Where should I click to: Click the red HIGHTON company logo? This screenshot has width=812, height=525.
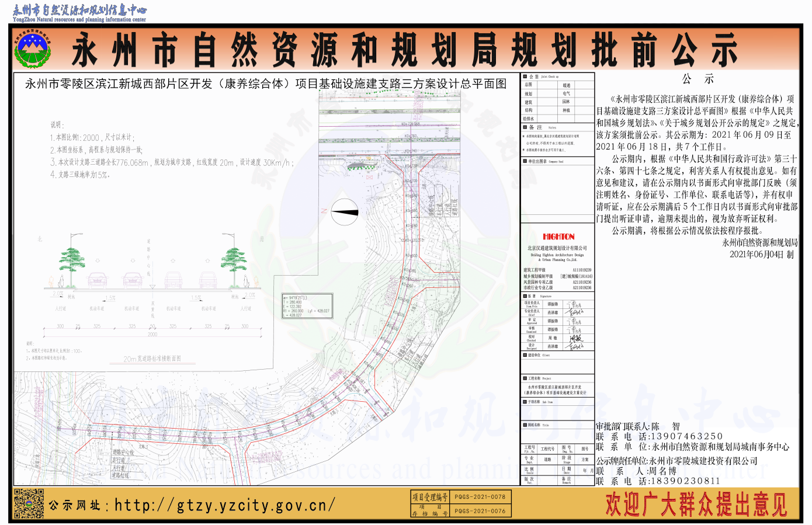(558, 237)
